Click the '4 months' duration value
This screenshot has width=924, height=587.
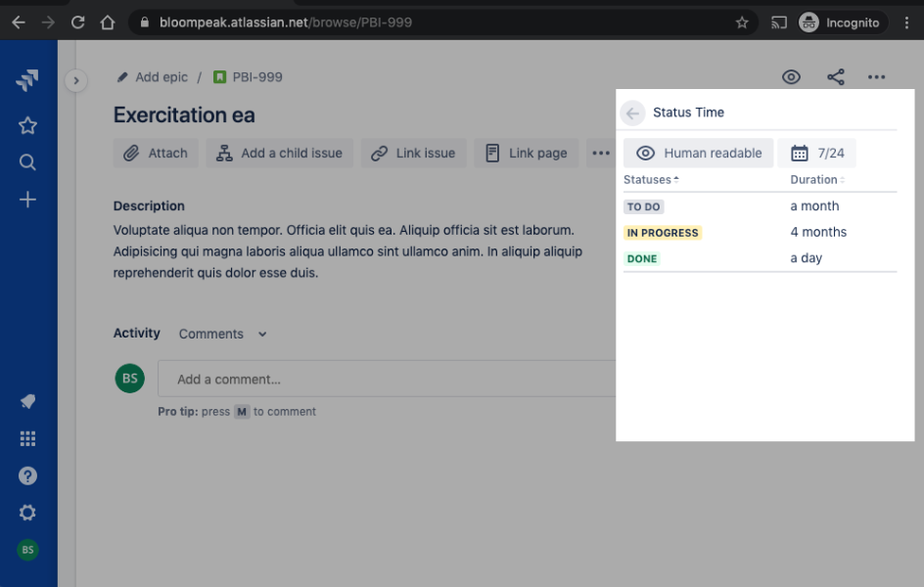818,232
